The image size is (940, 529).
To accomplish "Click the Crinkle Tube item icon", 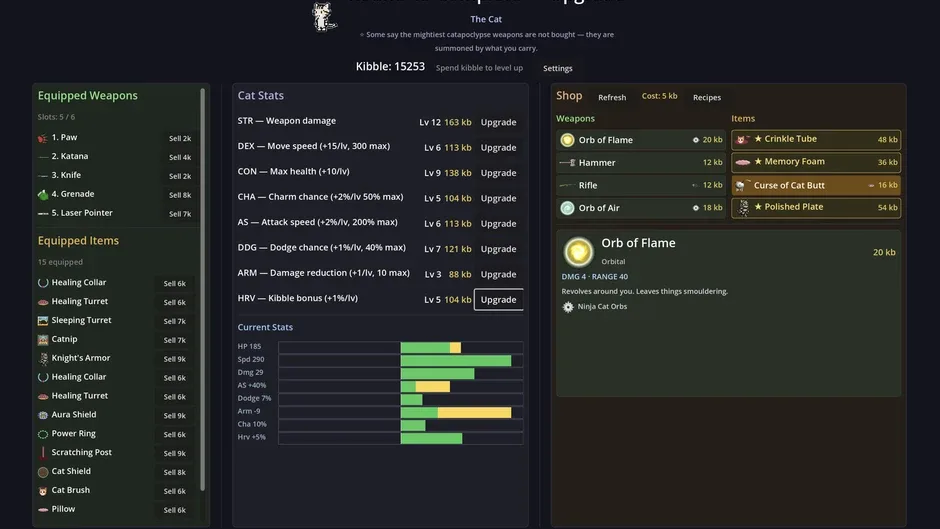I will (743, 139).
